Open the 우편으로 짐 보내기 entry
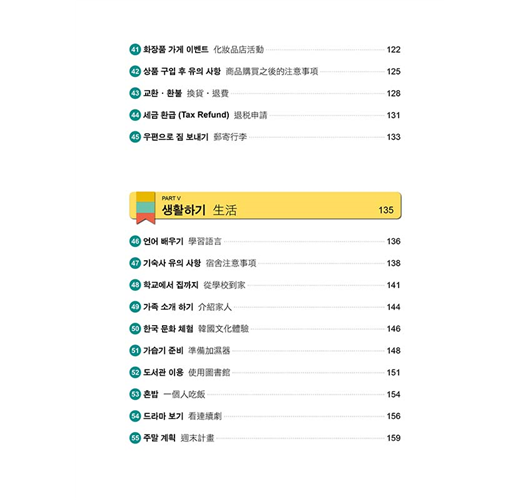Screen dimensions: 520x500 pyautogui.click(x=265, y=137)
